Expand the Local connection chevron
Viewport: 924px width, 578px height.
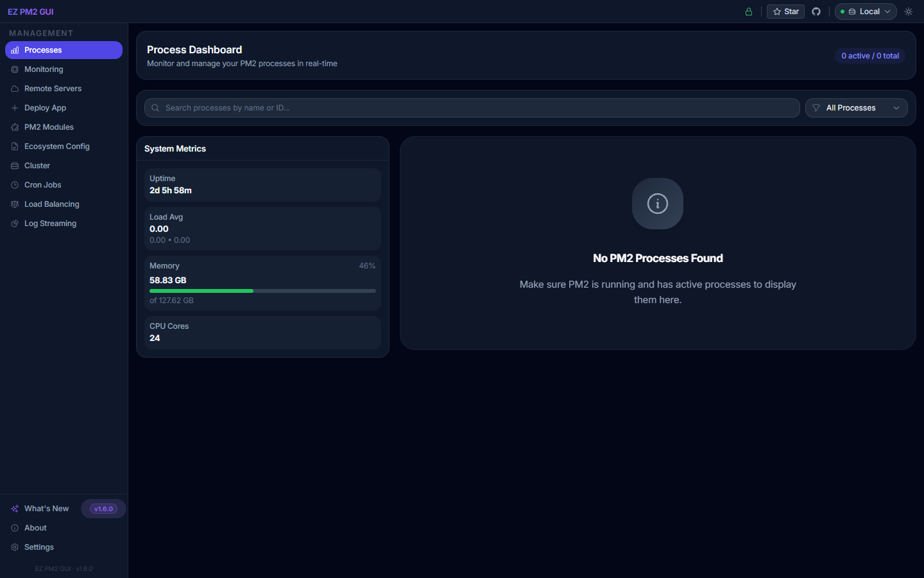coord(889,11)
